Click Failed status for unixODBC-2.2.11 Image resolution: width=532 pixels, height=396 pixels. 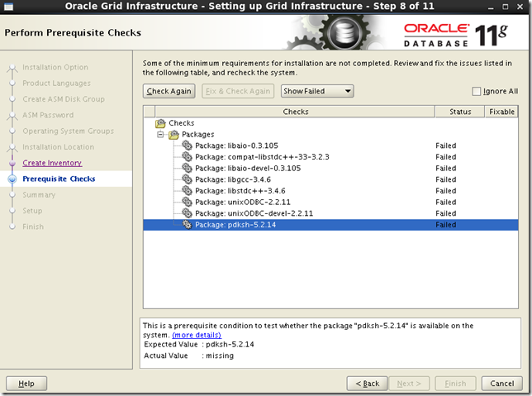[446, 202]
